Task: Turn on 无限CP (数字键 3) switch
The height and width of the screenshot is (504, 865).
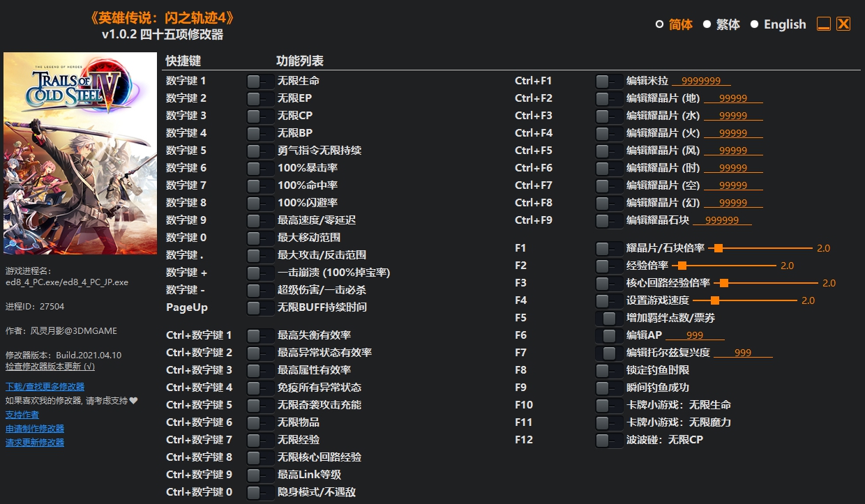Action: tap(260, 116)
